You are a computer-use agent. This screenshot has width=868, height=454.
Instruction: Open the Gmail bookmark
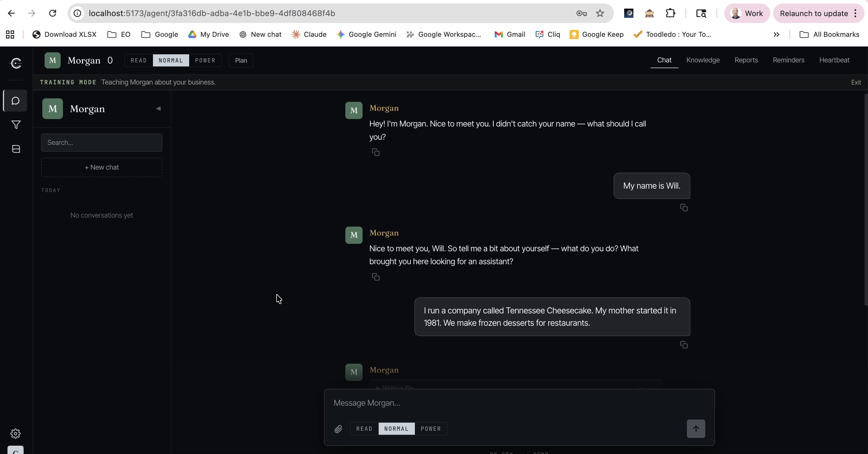click(509, 35)
